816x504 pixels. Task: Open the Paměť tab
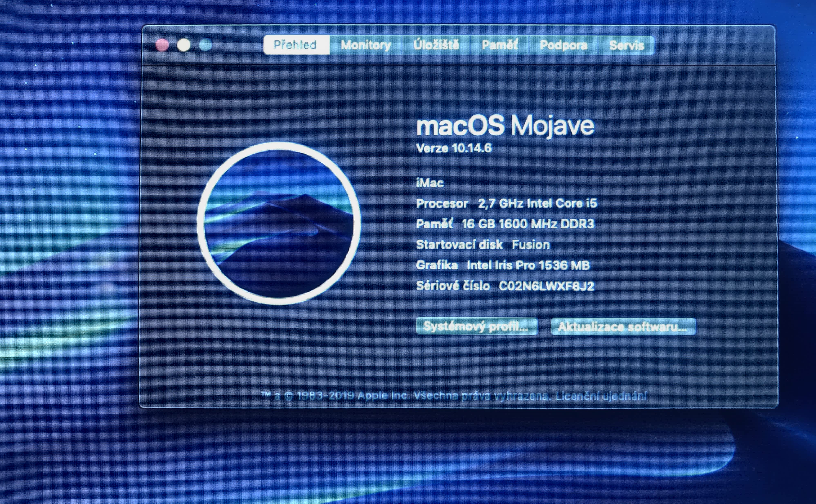click(x=499, y=45)
